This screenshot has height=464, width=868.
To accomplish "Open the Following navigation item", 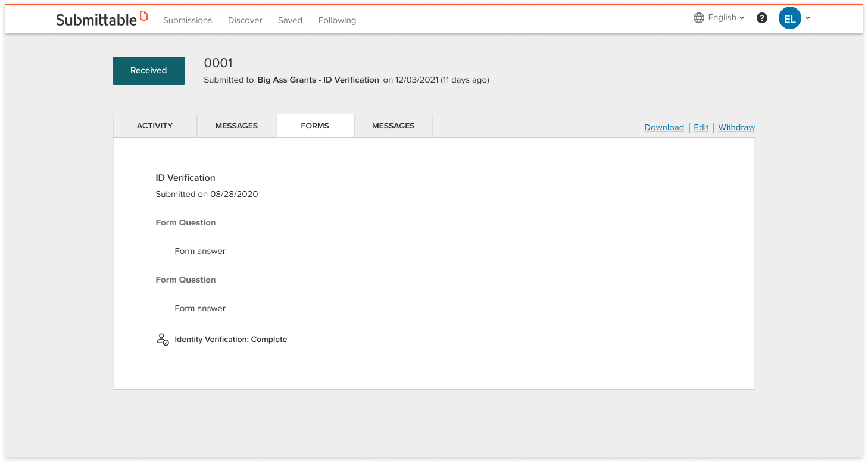I will point(337,20).
